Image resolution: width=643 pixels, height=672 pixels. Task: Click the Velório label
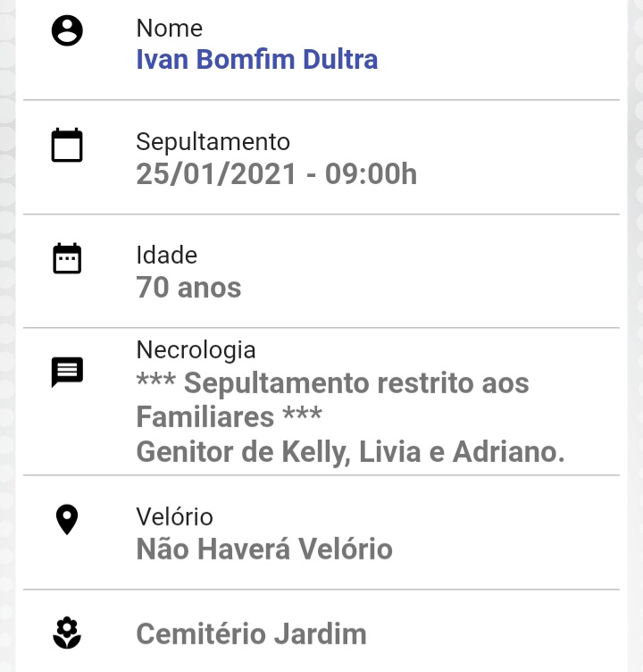[x=174, y=517]
